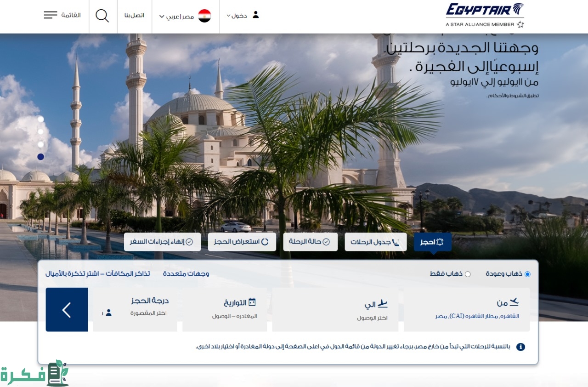Select the ذهاب وعودة round-trip option

coord(527,274)
